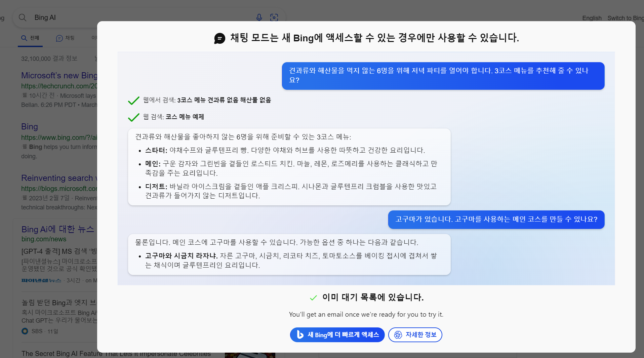Open the 자세한 정보 button
The image size is (644, 358).
415,335
